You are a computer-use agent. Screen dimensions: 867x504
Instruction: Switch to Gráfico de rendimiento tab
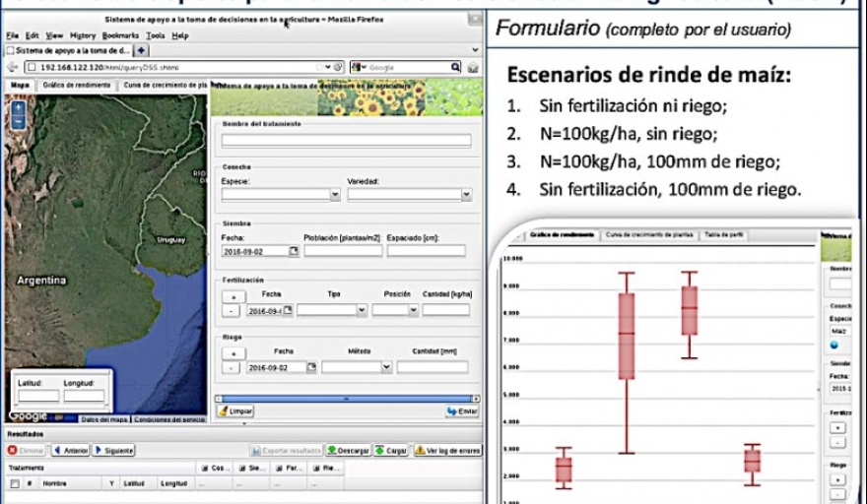[x=75, y=86]
